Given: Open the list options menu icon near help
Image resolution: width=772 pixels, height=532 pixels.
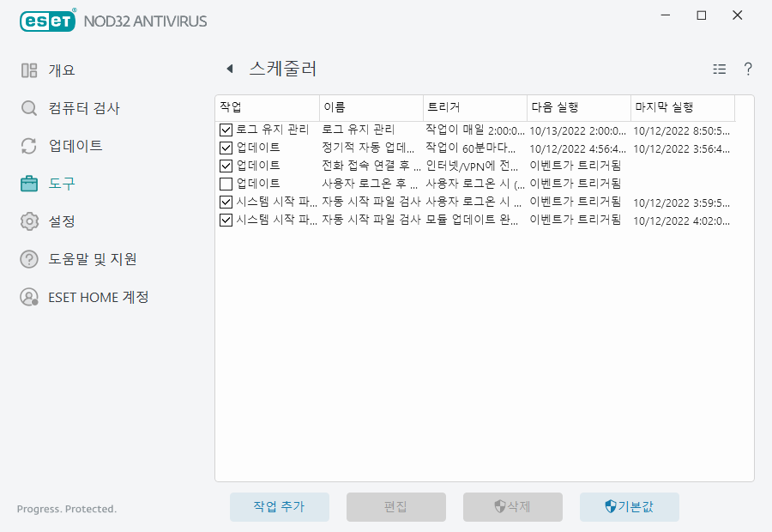Looking at the screenshot, I should (x=720, y=70).
